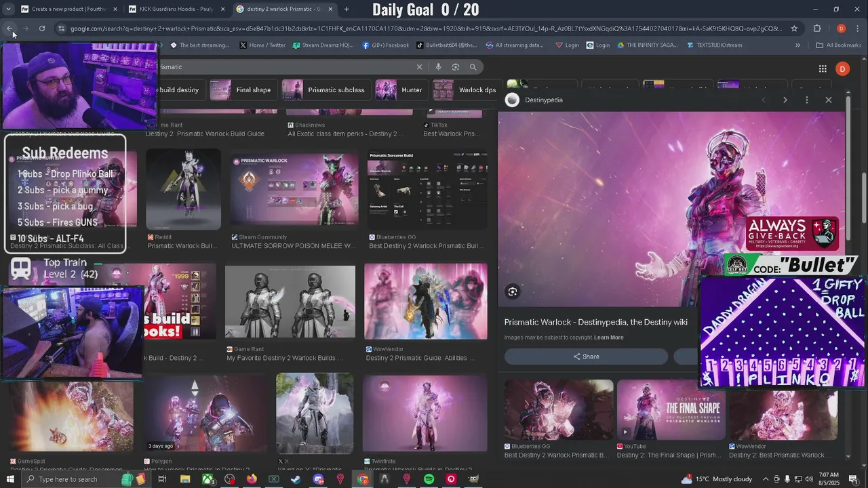Open the Destinypedia source link
The image size is (868, 488).
coord(534,100)
